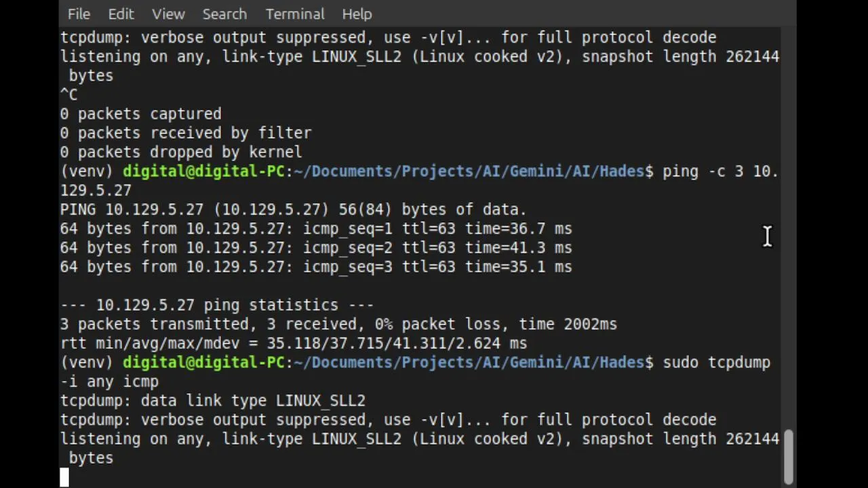Click the '0 packets captured' line
The width and height of the screenshot is (868, 488).
[140, 114]
